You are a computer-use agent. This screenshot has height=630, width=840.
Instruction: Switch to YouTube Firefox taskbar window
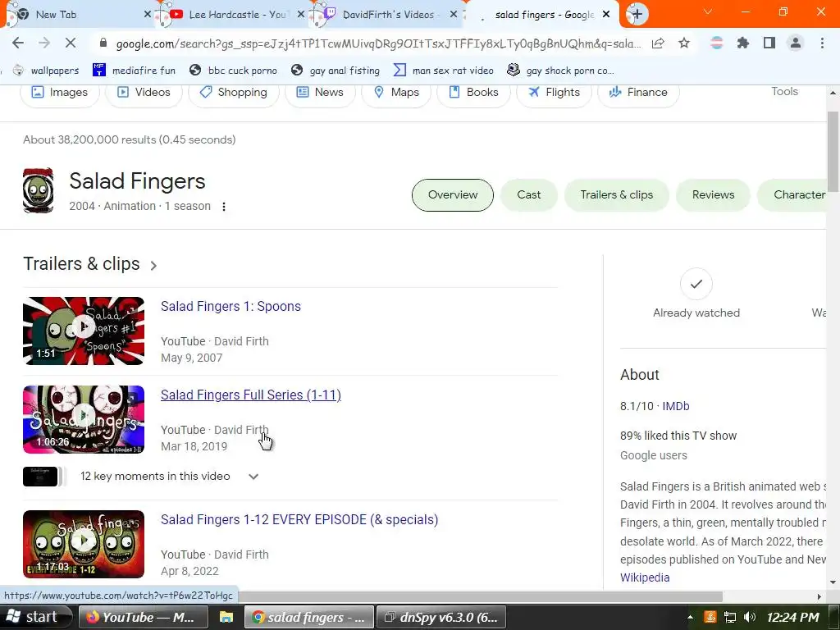tap(143, 617)
